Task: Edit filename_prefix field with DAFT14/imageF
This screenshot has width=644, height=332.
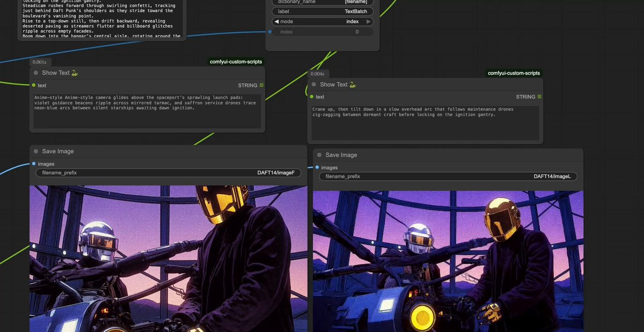Action: click(x=169, y=173)
